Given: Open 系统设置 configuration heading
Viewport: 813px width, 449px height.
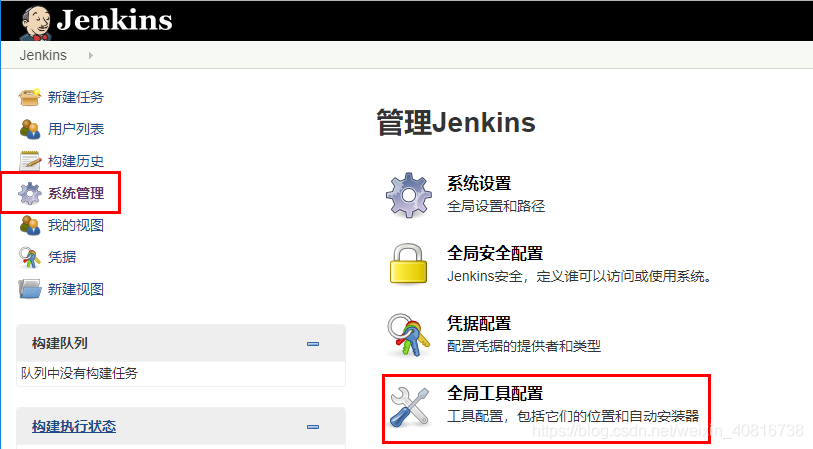Looking at the screenshot, I should (479, 183).
